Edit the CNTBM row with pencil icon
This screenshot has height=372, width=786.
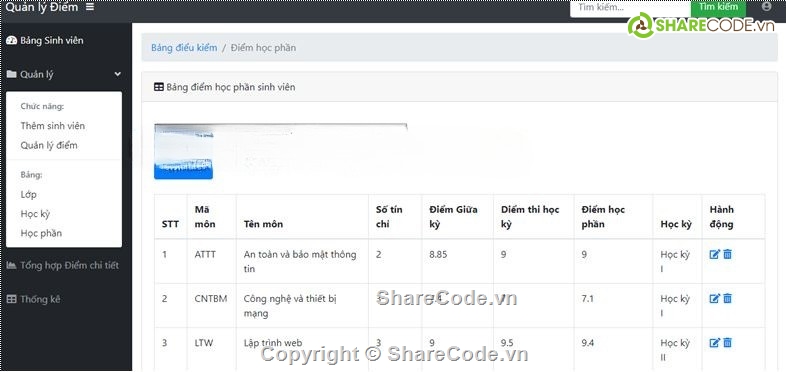715,299
